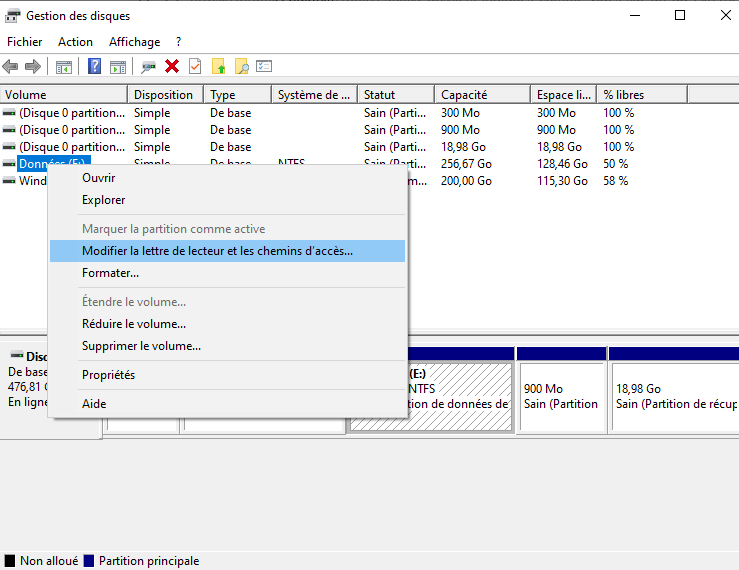Sort by the Système de... column header
This screenshot has height=570, width=739.
(314, 95)
